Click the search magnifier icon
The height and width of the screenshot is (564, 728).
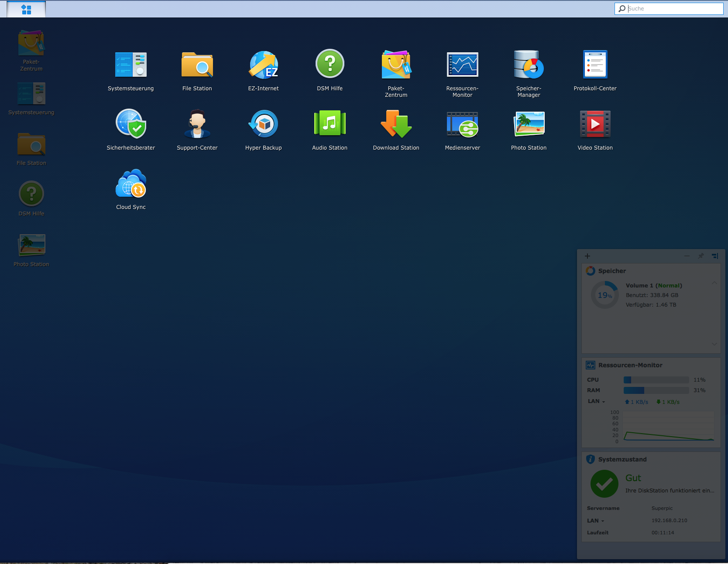[x=622, y=9]
